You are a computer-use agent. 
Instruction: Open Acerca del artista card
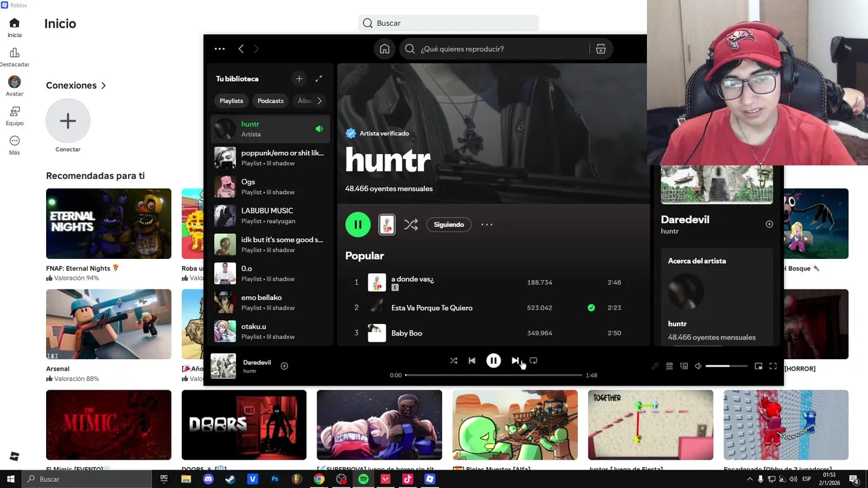[x=717, y=296]
